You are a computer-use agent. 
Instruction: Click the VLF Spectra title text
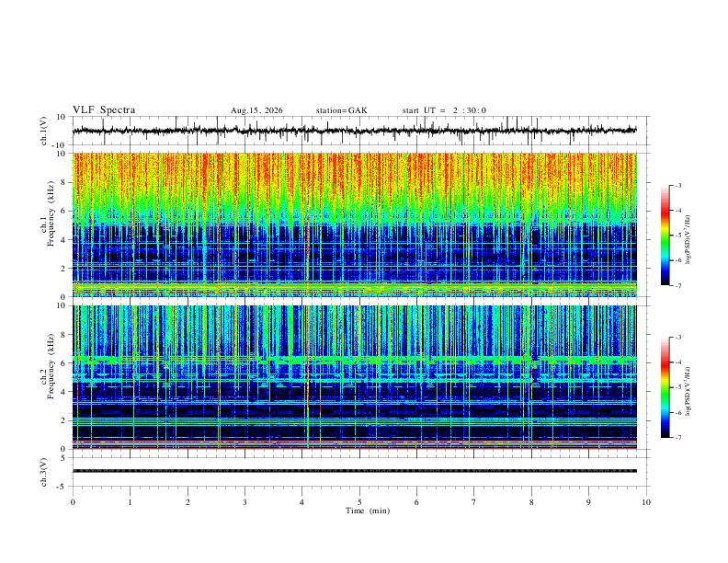click(x=104, y=110)
